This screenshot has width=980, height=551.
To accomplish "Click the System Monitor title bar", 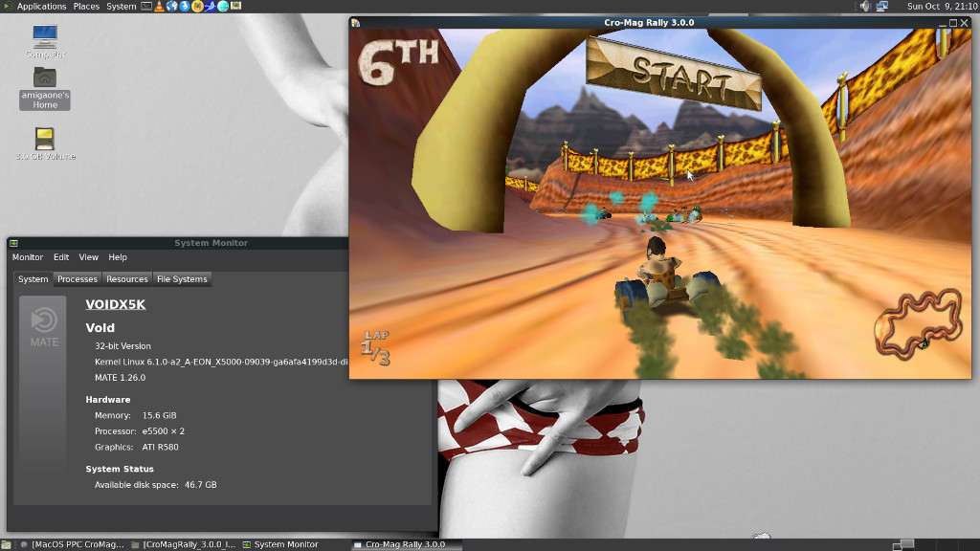I will 212,243.
